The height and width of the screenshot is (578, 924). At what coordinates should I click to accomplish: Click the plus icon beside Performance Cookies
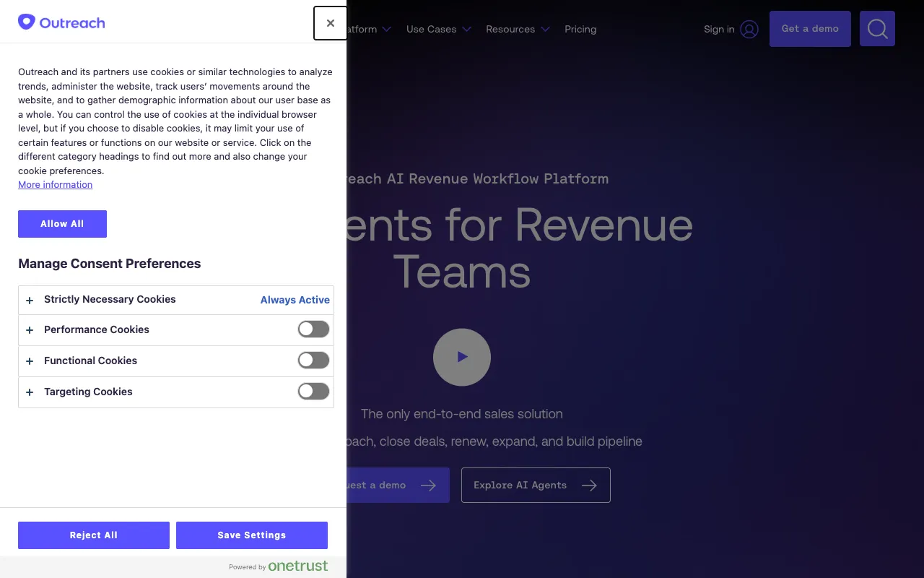30,330
